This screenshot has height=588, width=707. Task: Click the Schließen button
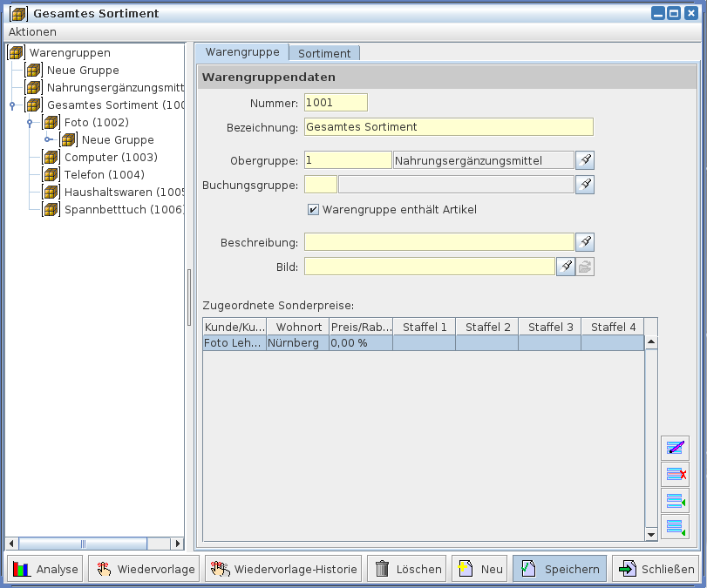tap(656, 570)
